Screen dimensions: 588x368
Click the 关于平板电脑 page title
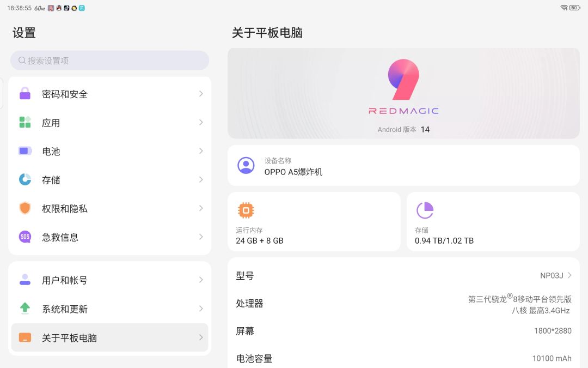point(267,33)
